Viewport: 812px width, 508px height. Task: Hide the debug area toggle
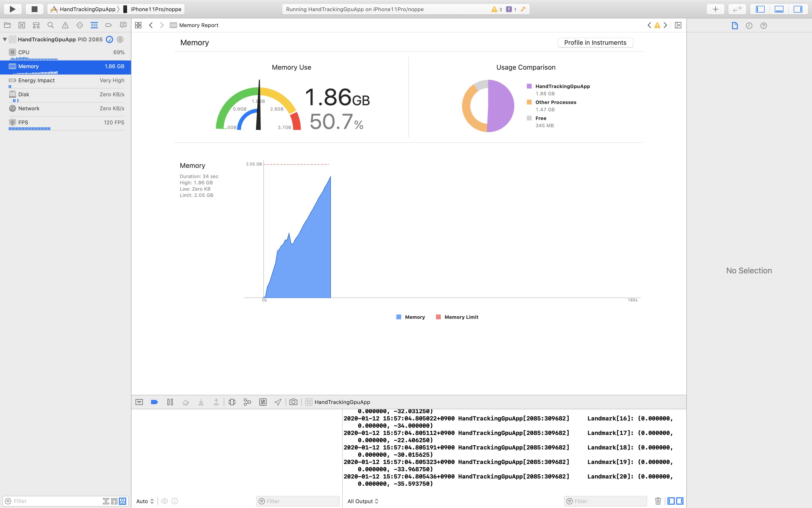(139, 402)
